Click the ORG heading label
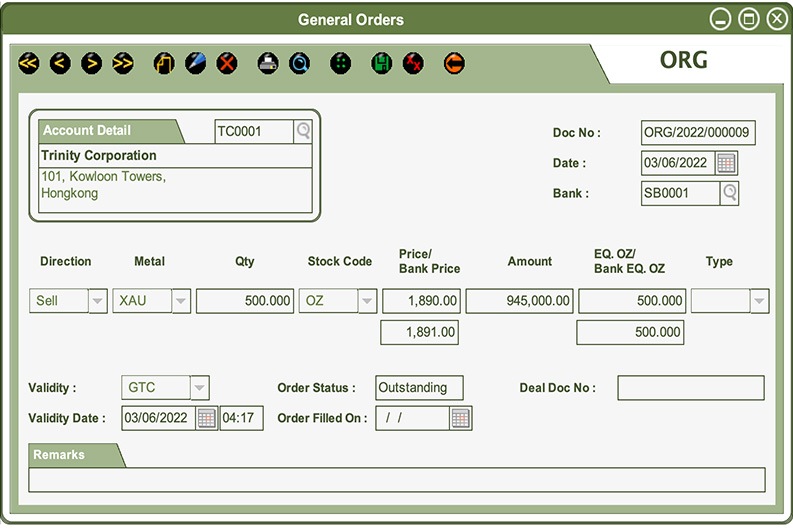 coord(684,60)
